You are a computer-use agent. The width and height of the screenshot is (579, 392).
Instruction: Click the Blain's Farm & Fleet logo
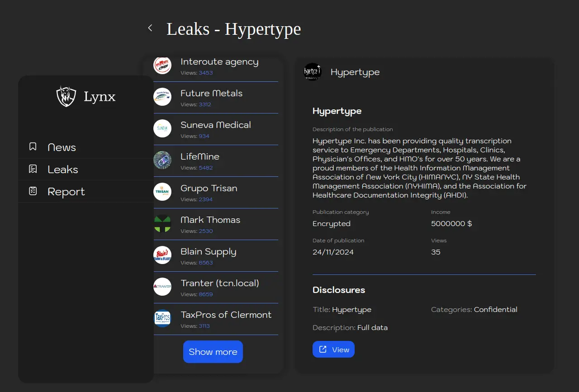(x=162, y=255)
